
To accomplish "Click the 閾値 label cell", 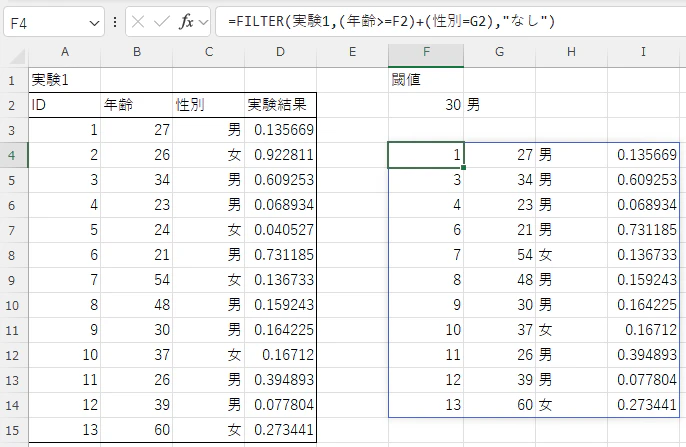I will [426, 80].
